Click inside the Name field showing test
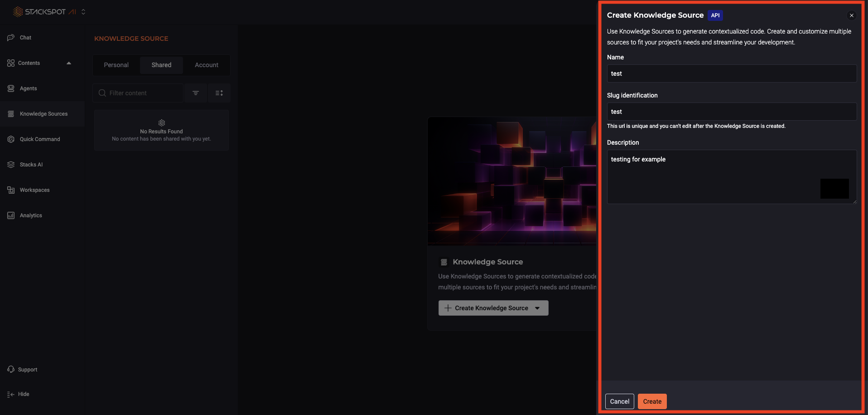Screen dimensions: 868x415 tap(731, 73)
